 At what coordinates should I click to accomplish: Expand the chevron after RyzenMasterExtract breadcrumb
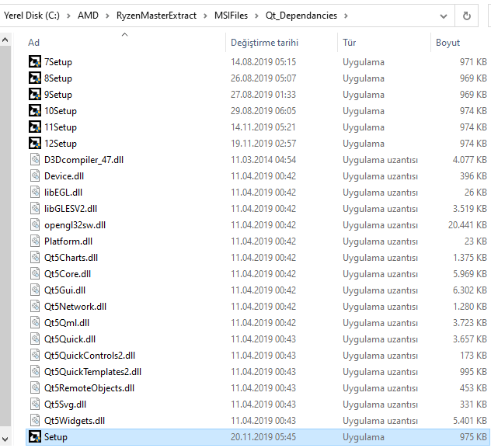(x=205, y=16)
